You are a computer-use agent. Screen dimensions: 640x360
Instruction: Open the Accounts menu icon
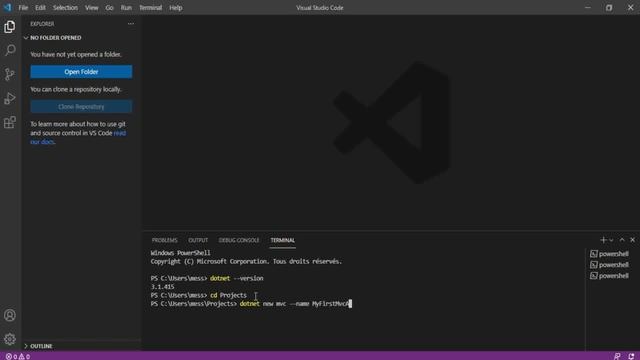(x=10, y=315)
